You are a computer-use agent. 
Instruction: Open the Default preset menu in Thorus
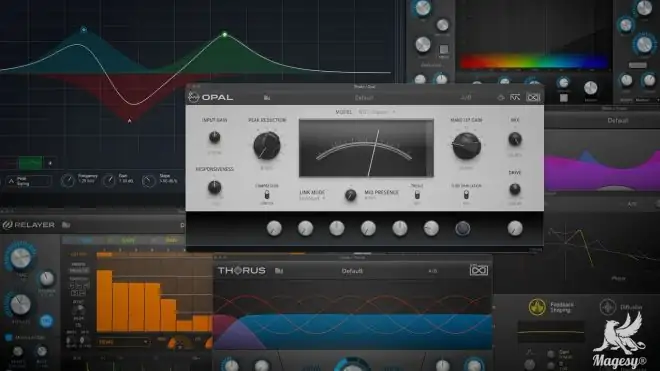point(352,271)
